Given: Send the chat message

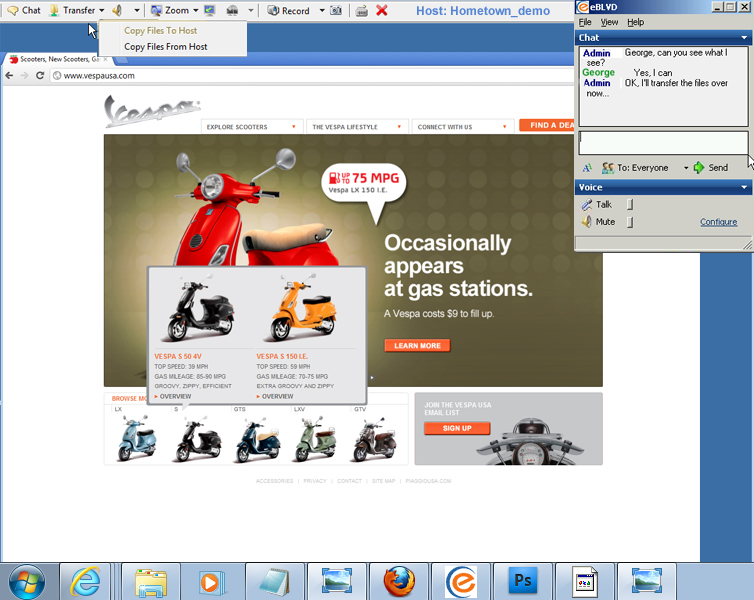Looking at the screenshot, I should (x=710, y=168).
